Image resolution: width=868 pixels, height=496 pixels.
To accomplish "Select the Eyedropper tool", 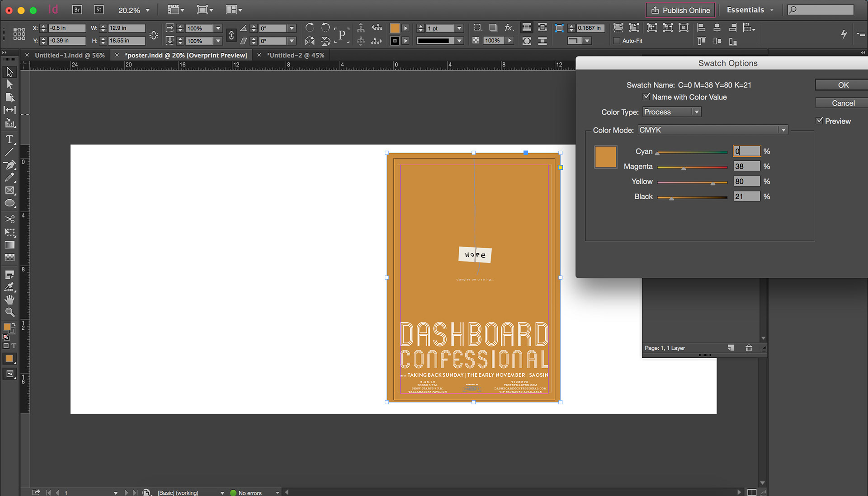I will coord(9,287).
